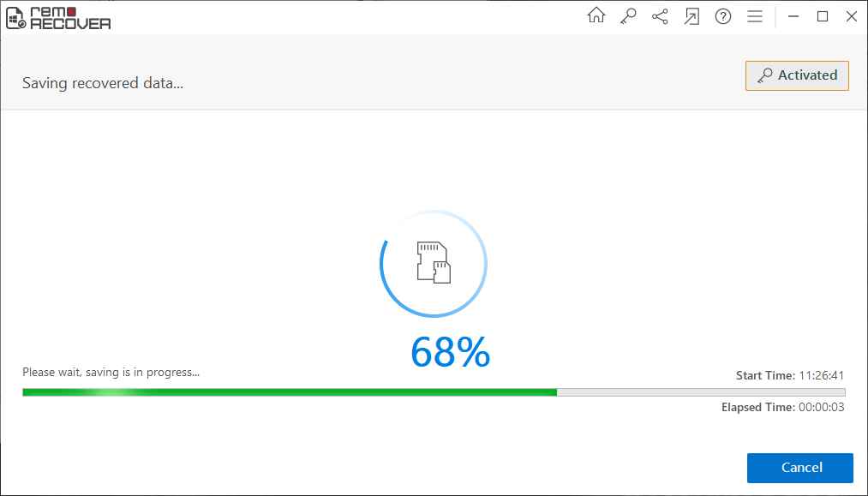Minimize the Remo Recover window
The image size is (868, 496).
click(x=793, y=16)
